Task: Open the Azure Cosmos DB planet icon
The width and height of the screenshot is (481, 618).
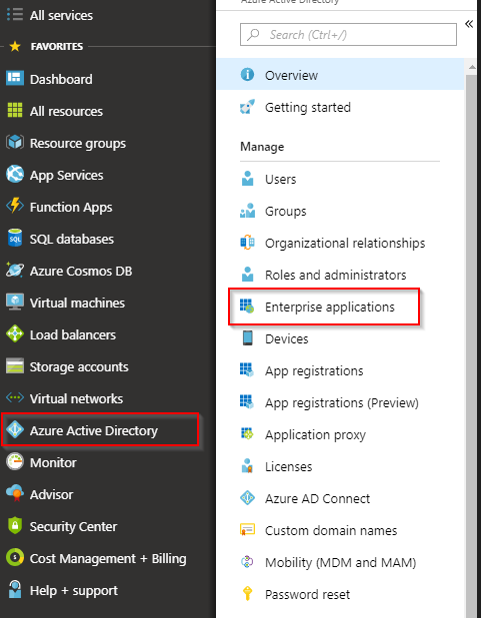Action: pos(15,270)
